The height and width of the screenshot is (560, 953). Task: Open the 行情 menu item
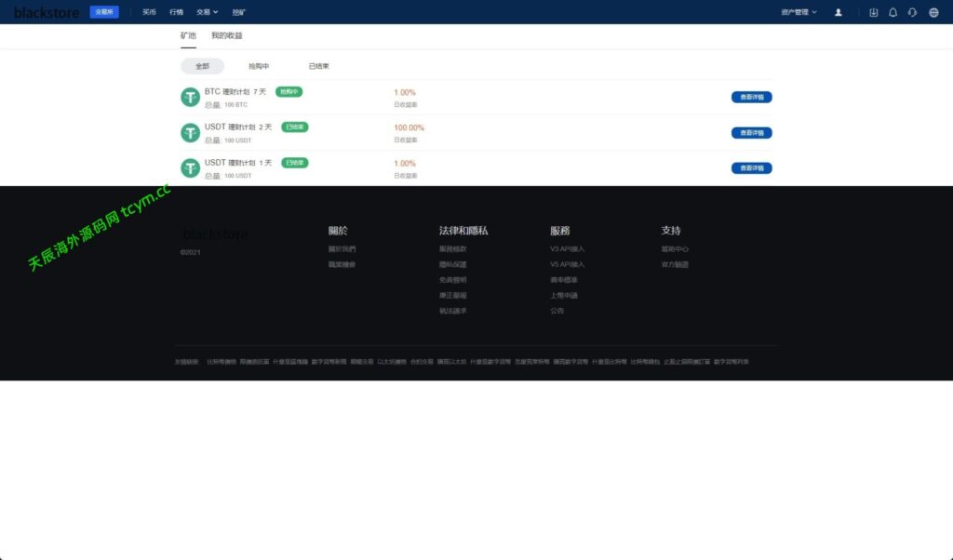177,12
